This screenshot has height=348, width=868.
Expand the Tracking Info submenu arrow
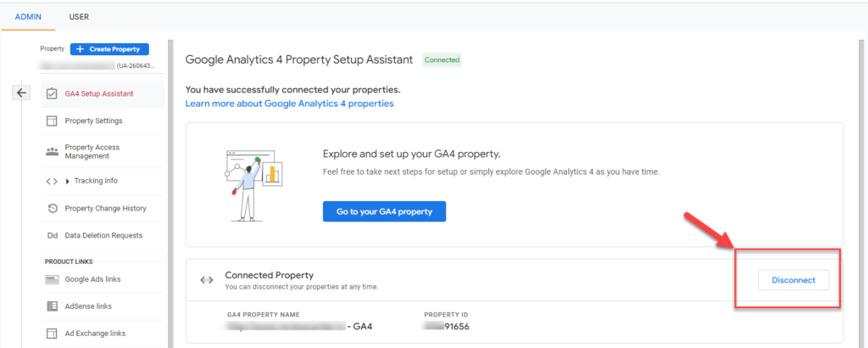tap(68, 181)
